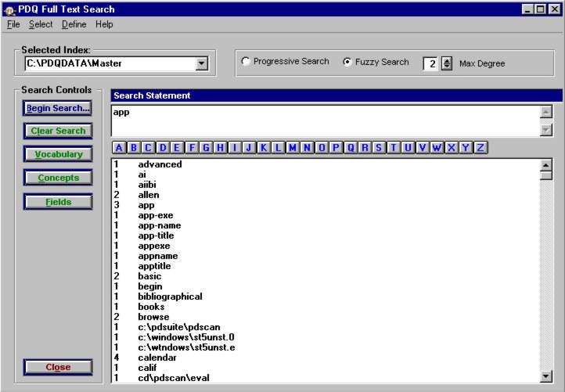Screen dimensions: 565x392
Task: Select the 'appname' list entry
Action: (x=158, y=256)
